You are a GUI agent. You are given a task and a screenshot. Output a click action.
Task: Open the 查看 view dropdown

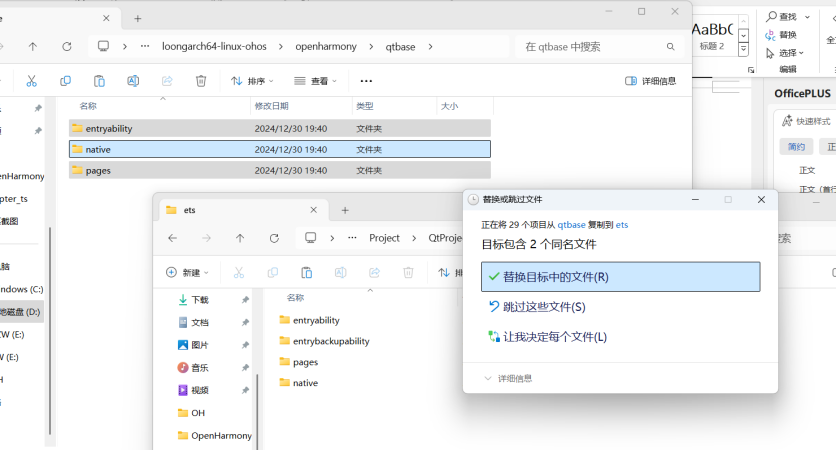coord(316,81)
